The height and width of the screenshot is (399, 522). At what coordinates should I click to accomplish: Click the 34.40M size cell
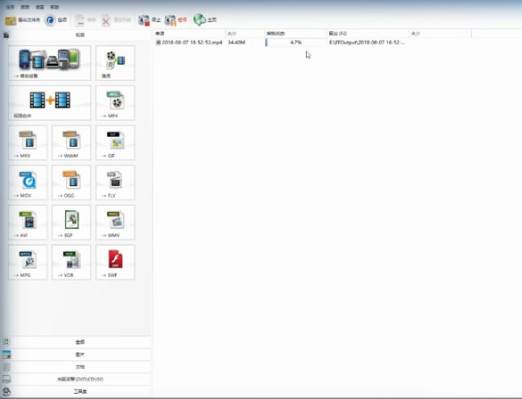click(237, 42)
